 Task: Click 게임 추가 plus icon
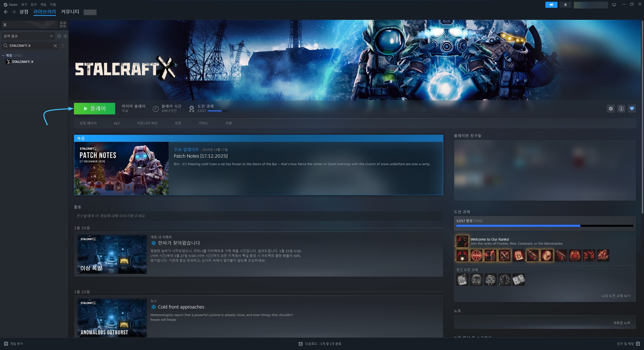coord(6,344)
